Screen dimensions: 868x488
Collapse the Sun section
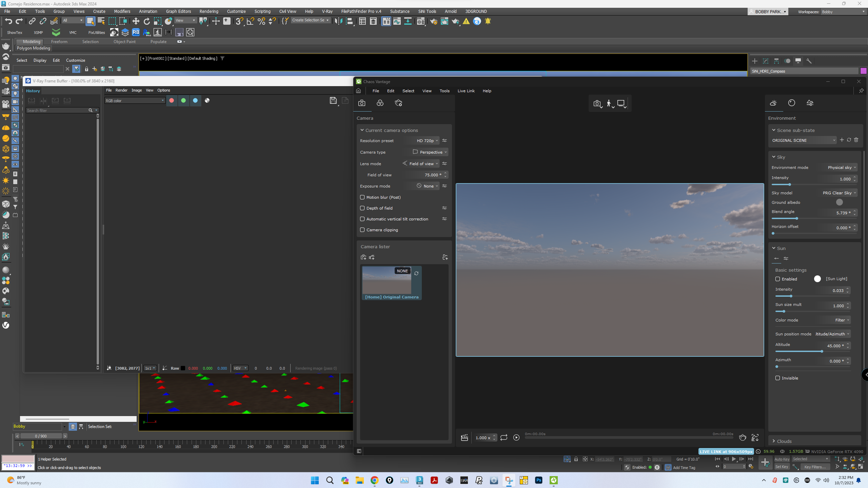(x=774, y=248)
